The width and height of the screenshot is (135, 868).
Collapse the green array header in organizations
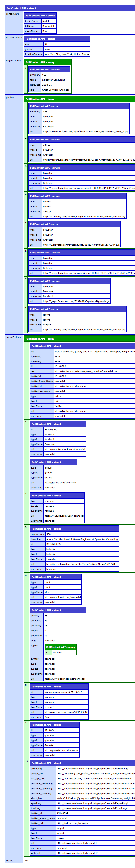coord(48,62)
